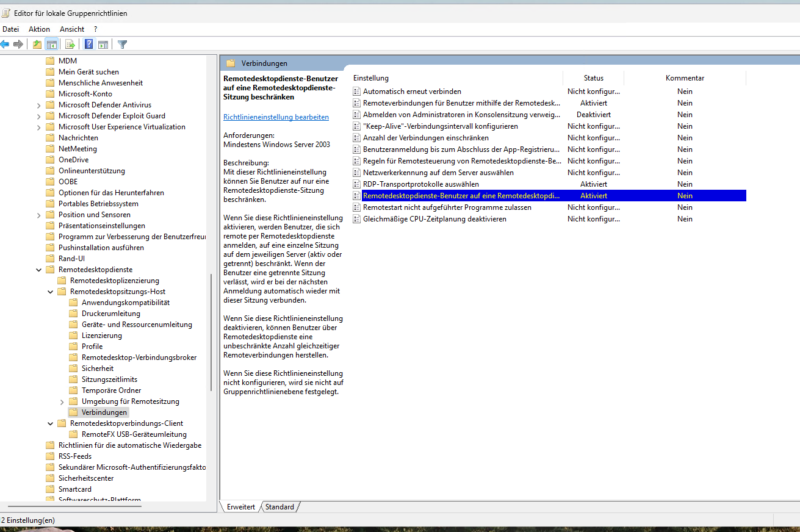Screen dimensions: 800x532
Task: Click the Richtlinieneinstellung bearbeiten link
Action: point(276,117)
